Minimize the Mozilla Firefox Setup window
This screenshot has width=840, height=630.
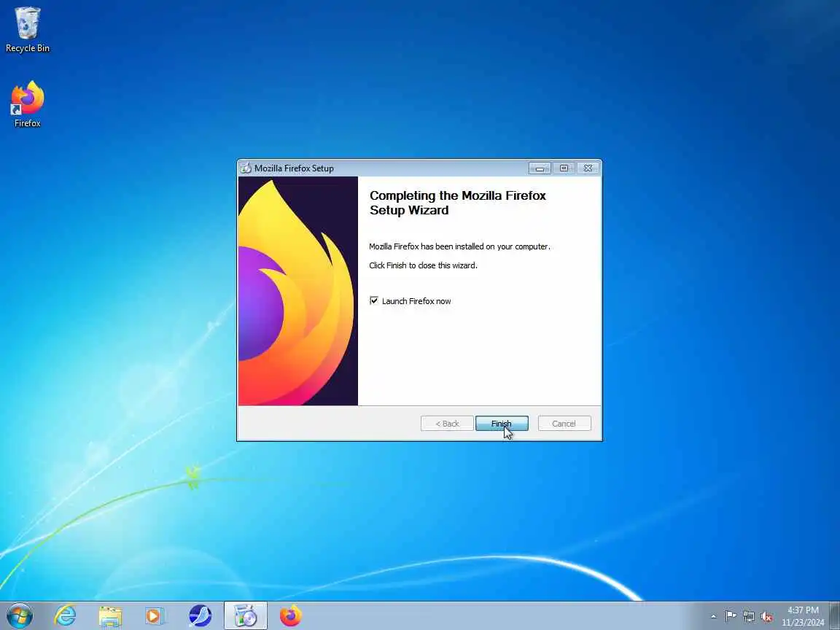coord(540,168)
